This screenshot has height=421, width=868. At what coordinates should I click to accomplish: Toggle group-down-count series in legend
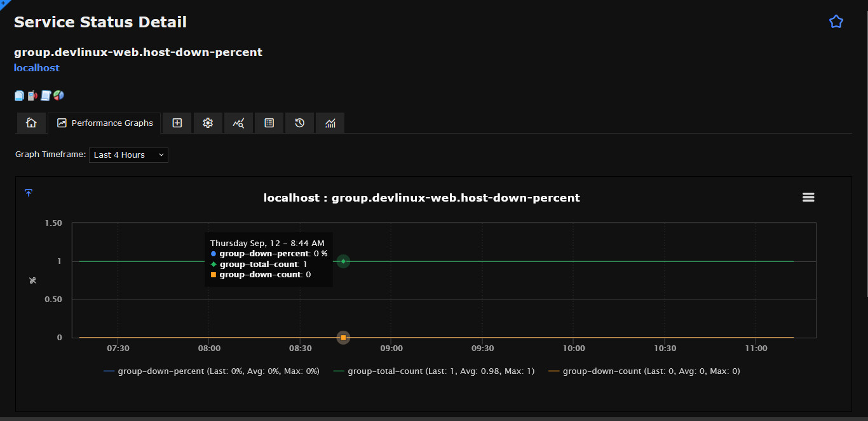tap(644, 371)
